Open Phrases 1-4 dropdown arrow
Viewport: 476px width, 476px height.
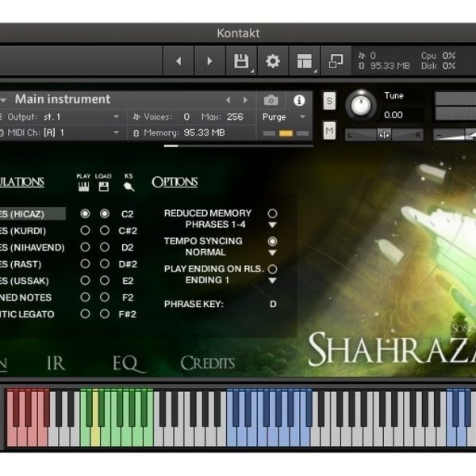[272, 225]
